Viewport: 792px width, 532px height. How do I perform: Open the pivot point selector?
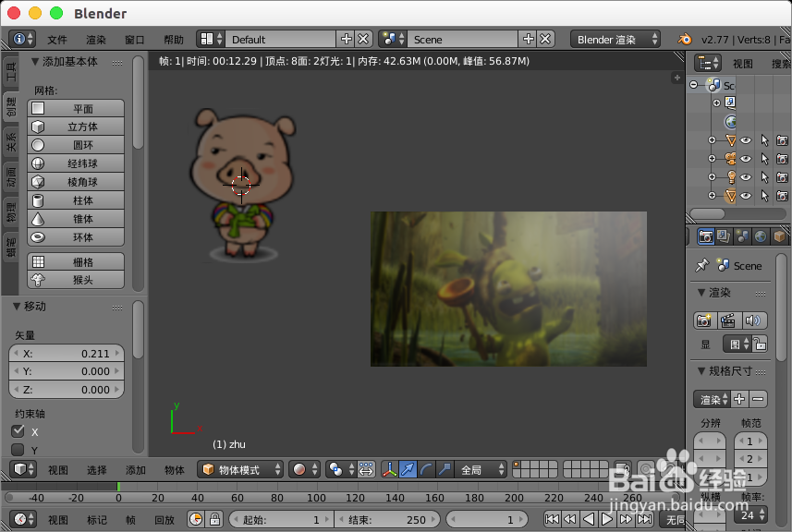click(x=341, y=469)
